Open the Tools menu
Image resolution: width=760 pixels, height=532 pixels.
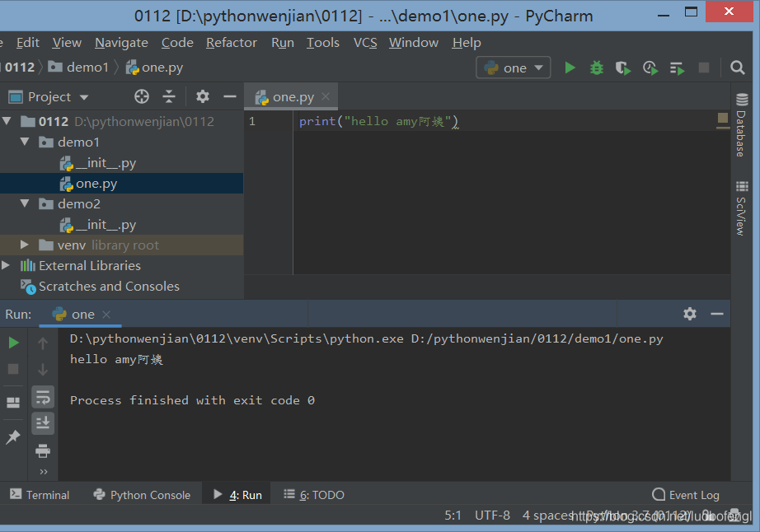pyautogui.click(x=323, y=43)
